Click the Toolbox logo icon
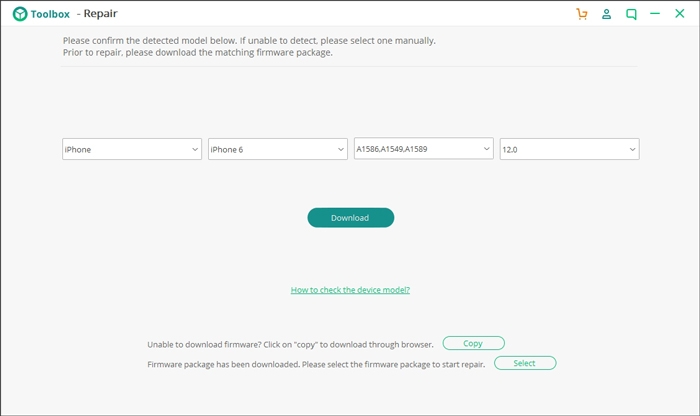 (x=19, y=15)
